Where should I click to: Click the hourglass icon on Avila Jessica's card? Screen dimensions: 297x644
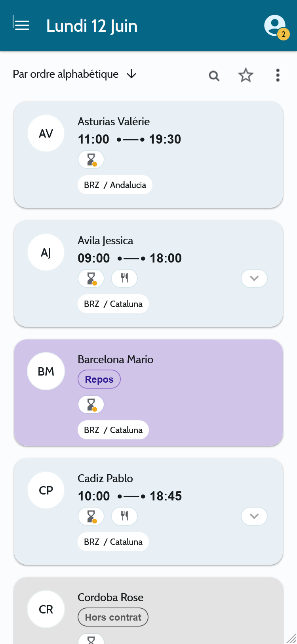[91, 278]
